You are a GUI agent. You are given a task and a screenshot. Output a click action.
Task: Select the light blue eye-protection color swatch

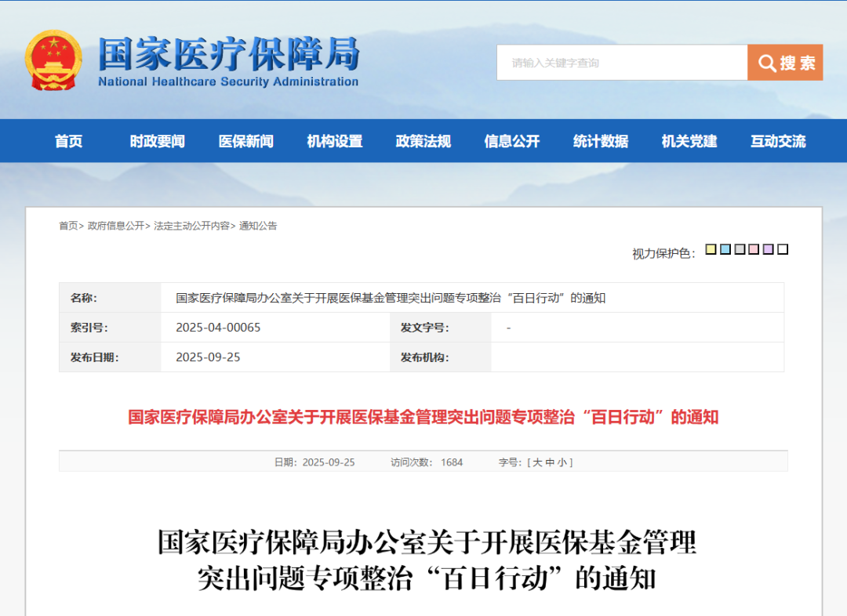click(725, 249)
